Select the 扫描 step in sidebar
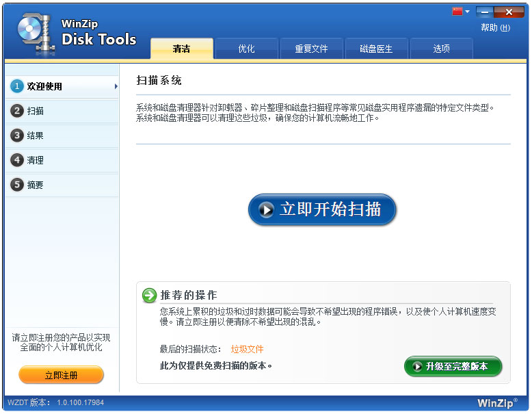Screen dimensions: 532x414 (62, 111)
